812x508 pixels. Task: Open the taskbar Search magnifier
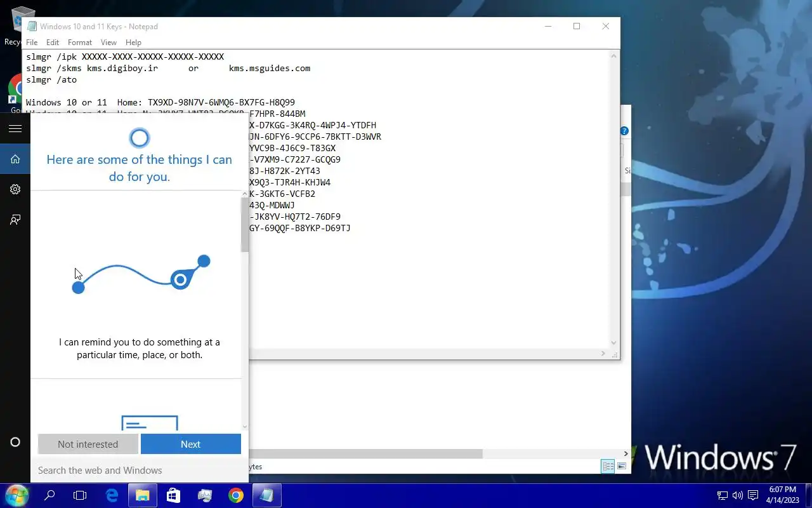[x=49, y=495]
